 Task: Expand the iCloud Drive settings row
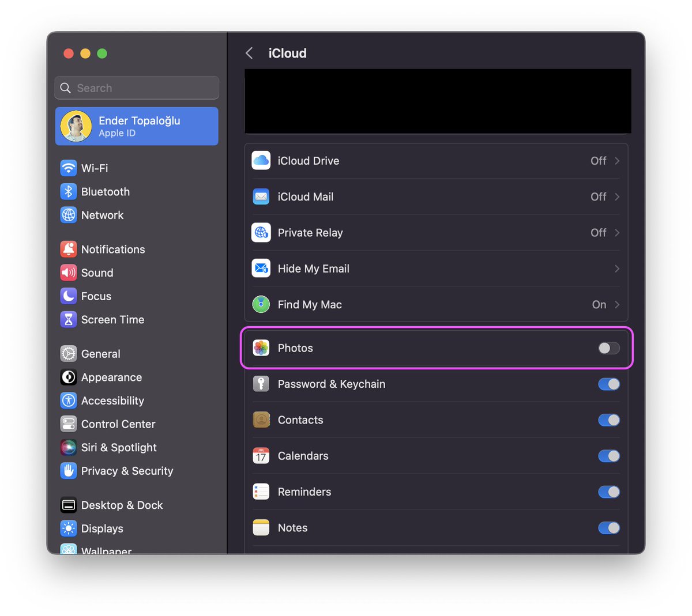pyautogui.click(x=617, y=161)
